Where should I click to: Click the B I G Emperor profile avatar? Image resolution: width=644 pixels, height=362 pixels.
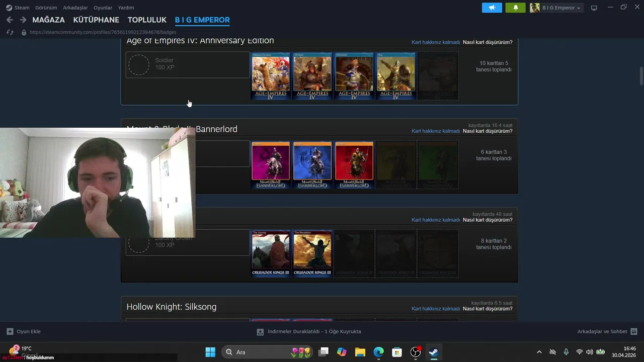[535, 8]
